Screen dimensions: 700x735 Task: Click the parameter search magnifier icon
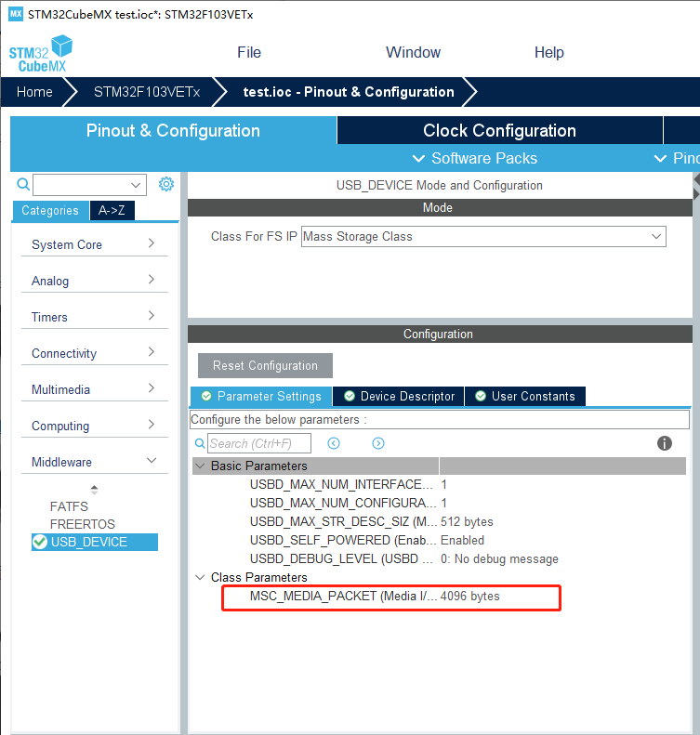[x=200, y=443]
